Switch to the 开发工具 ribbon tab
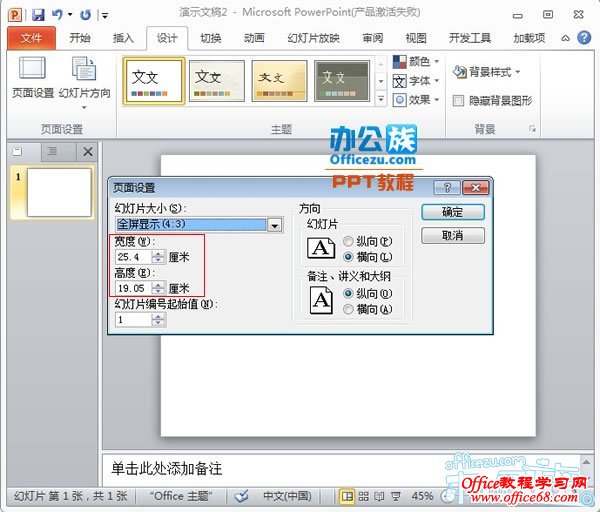 470,38
